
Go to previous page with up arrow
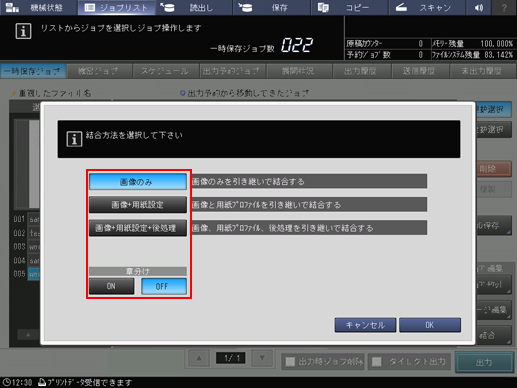coord(199,358)
